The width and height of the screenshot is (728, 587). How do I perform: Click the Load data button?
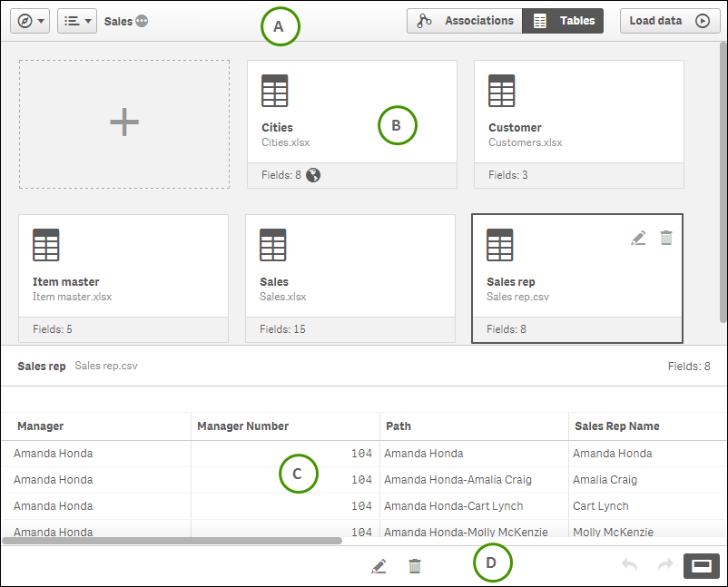point(669,21)
